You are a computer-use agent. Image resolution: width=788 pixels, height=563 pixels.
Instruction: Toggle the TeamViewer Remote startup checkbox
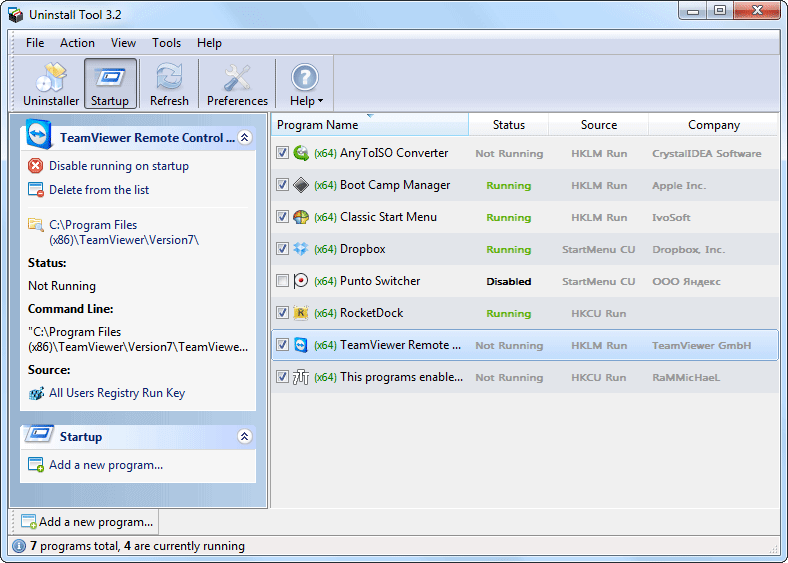point(282,345)
